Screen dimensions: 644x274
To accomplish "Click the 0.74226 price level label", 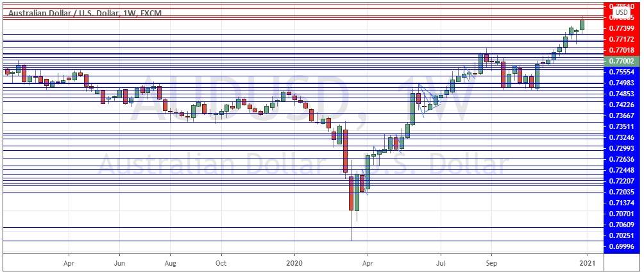I will point(622,105).
